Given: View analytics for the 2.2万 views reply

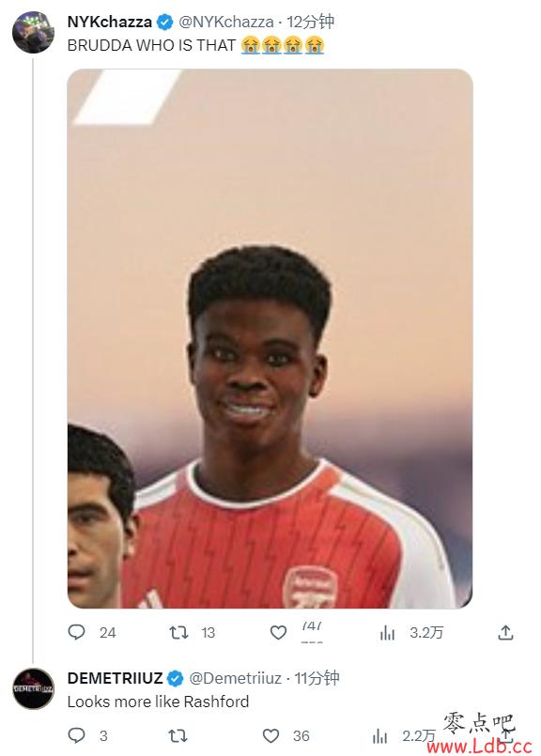Looking at the screenshot, I should pos(380,736).
